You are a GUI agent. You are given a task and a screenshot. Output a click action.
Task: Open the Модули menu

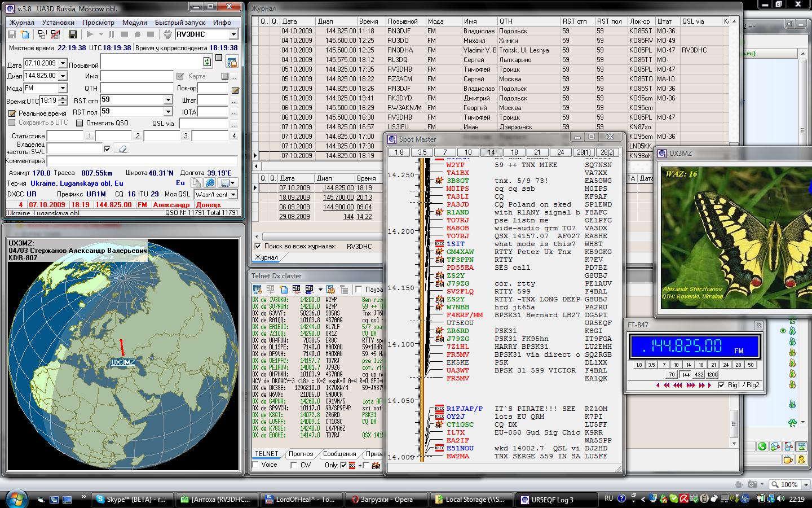click(x=134, y=23)
